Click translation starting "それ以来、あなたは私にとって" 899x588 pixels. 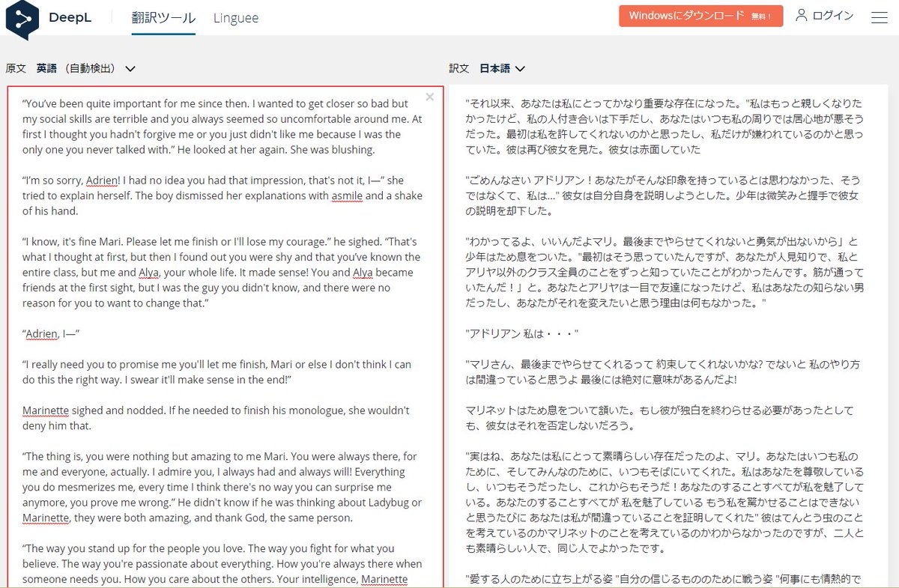pos(664,127)
